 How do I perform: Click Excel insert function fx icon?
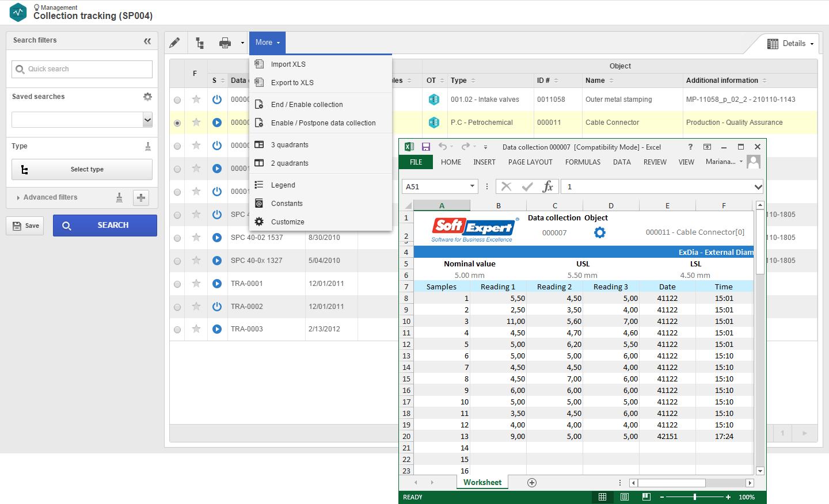tap(548, 186)
